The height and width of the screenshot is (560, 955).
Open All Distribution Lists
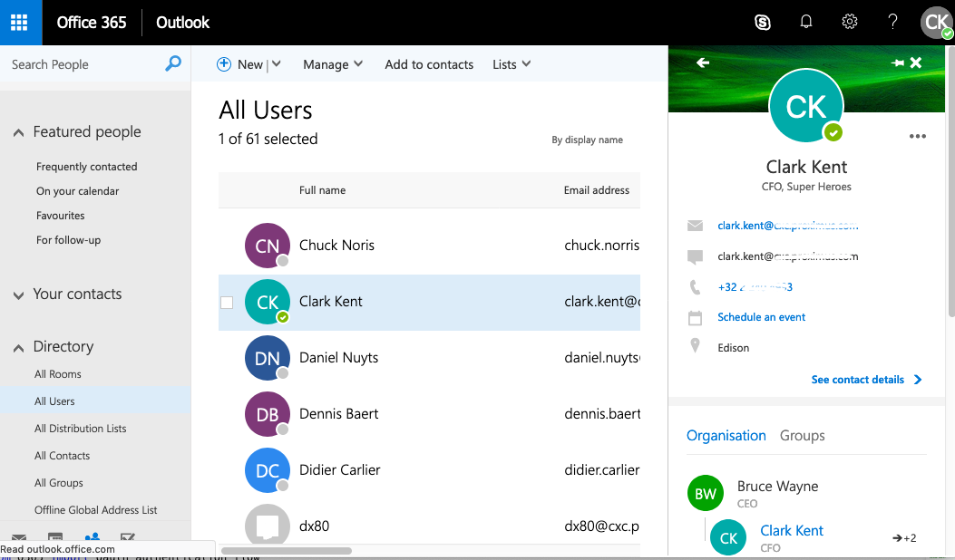coord(81,429)
